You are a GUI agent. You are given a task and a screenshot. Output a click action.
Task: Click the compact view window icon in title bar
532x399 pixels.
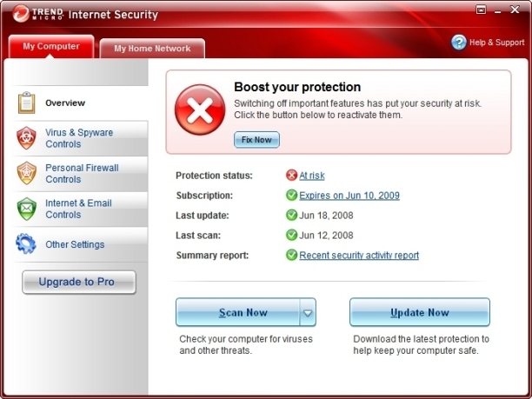[481, 10]
